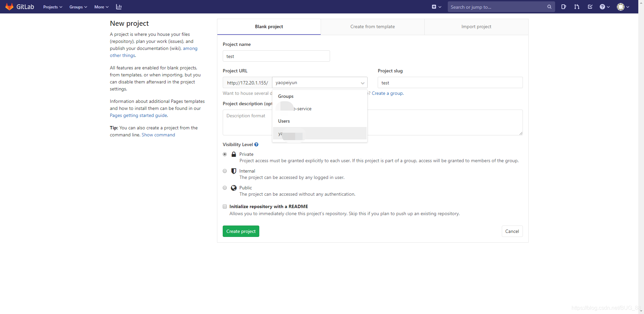Click the Internal shield icon
This screenshot has height=314, width=644.
click(234, 171)
